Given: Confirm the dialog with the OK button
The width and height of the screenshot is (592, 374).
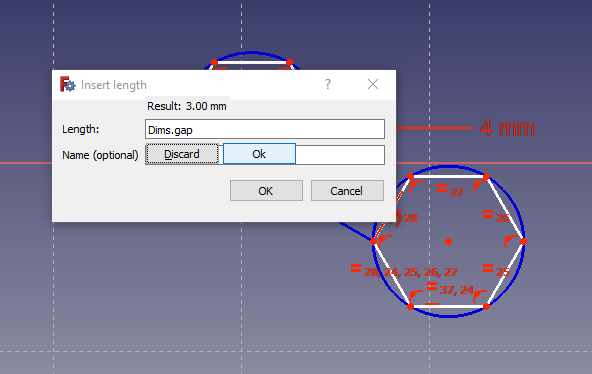Looking at the screenshot, I should pos(266,191).
